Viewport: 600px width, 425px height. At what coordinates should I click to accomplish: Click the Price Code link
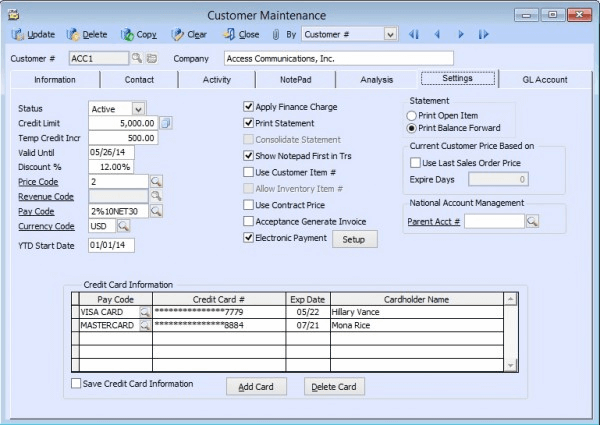pos(38,182)
